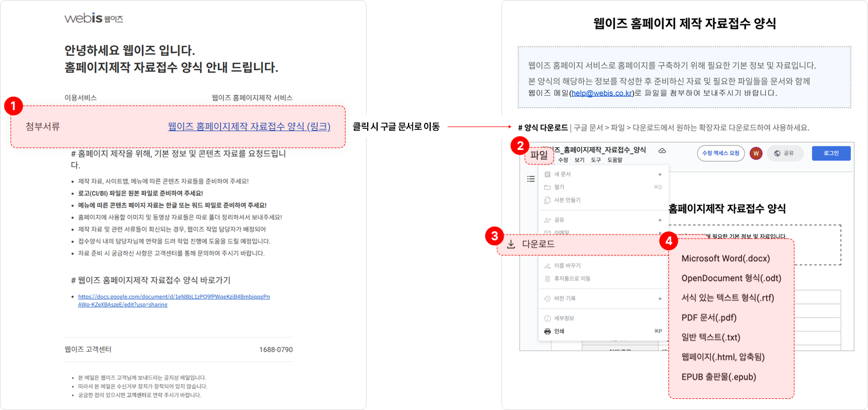This screenshot has width=868, height=410.
Task: Select 이름 바꾸기 menu entry
Action: (603, 266)
